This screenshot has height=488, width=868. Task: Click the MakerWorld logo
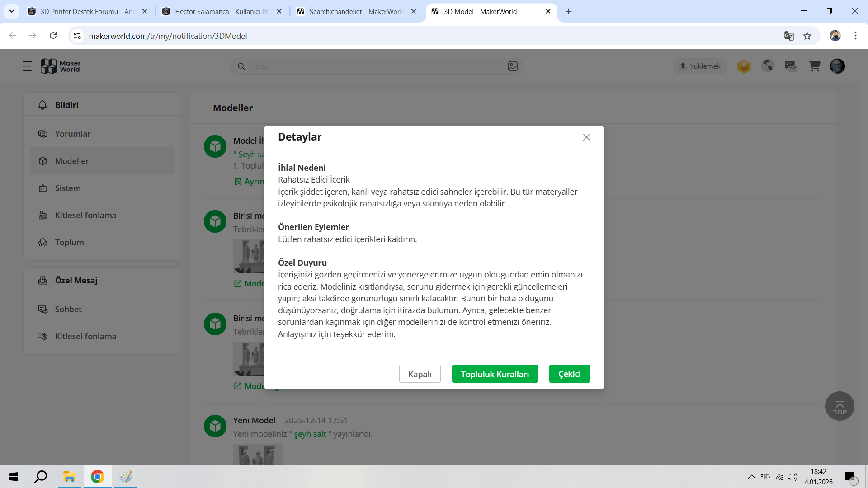coord(61,66)
